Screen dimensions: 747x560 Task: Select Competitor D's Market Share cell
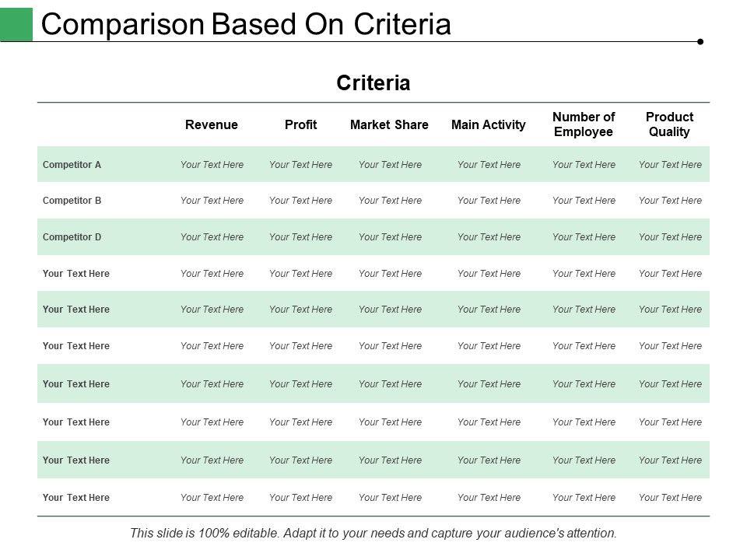[x=390, y=237]
